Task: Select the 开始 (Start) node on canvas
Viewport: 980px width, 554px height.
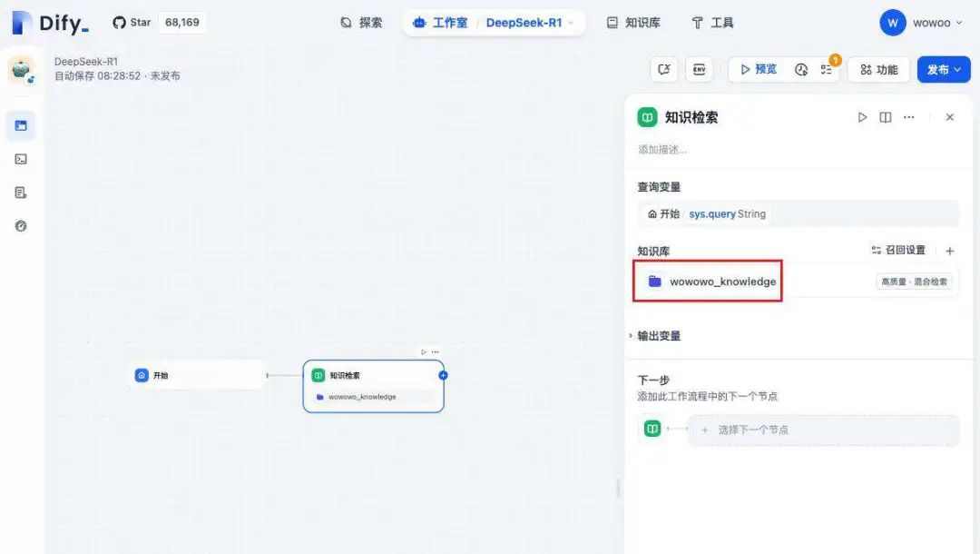Action: coord(199,375)
